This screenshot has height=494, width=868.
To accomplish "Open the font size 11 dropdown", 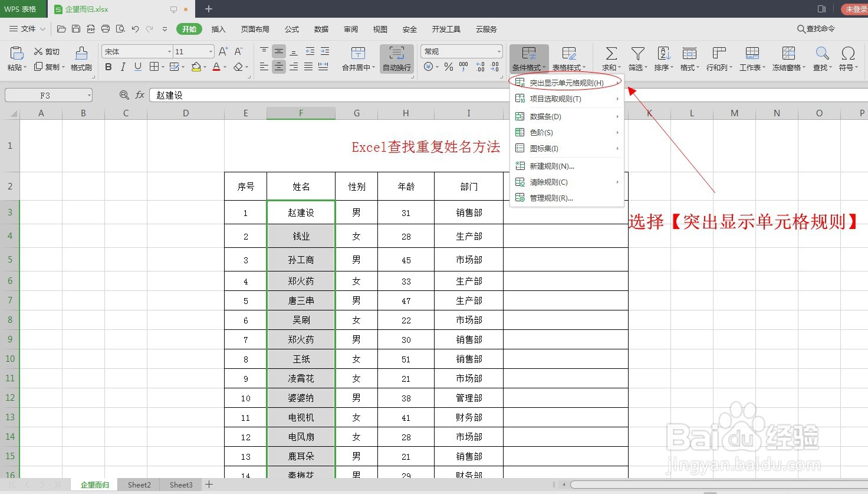I will coord(211,51).
